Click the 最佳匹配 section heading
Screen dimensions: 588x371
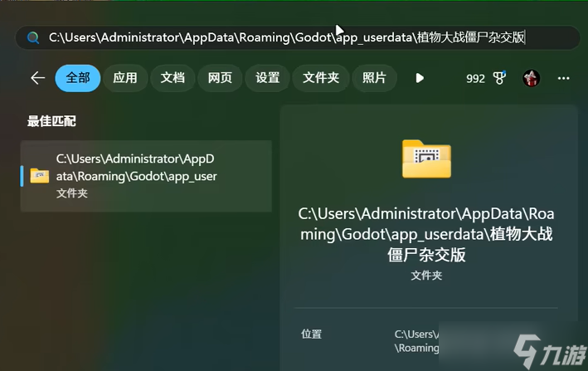tap(51, 121)
